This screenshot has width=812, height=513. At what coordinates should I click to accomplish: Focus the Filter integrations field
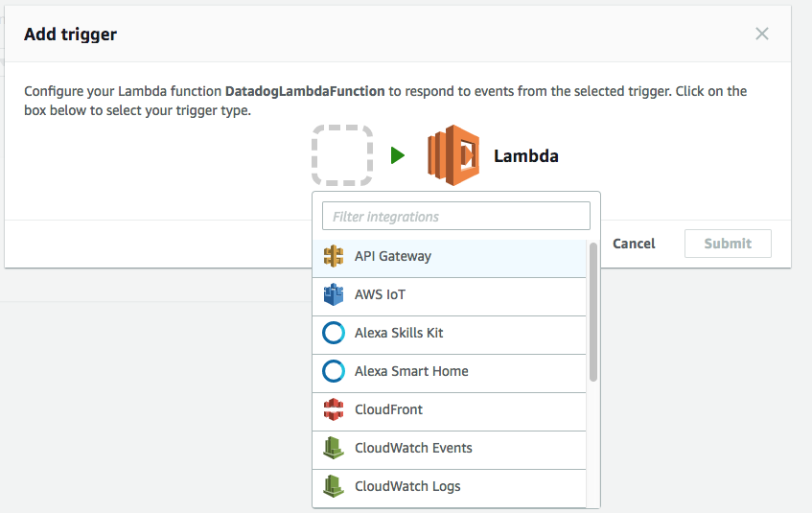point(455,216)
